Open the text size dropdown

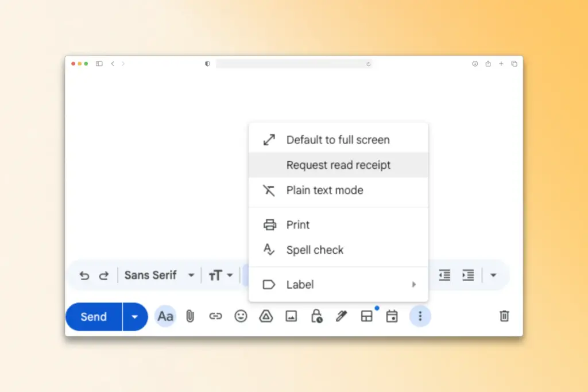point(221,275)
